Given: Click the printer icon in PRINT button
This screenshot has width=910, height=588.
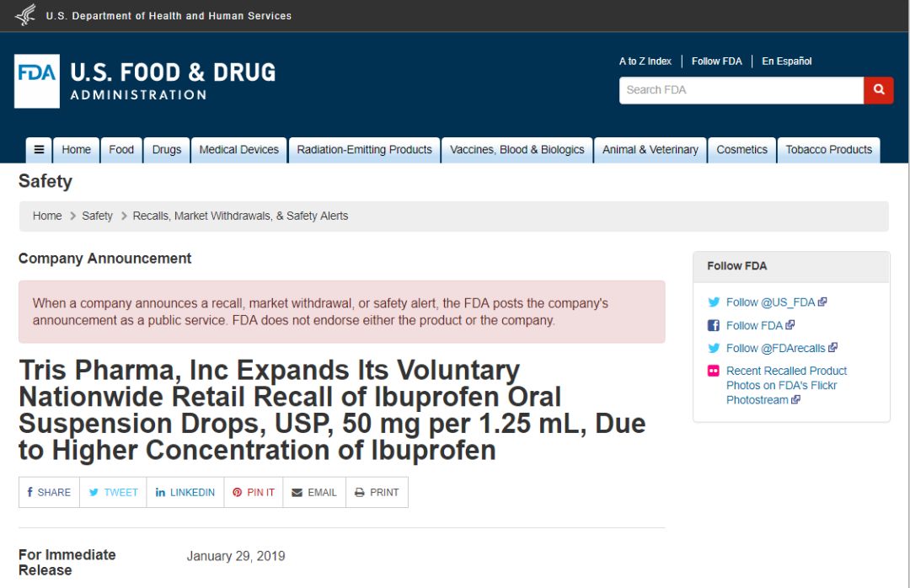Looking at the screenshot, I should 360,492.
